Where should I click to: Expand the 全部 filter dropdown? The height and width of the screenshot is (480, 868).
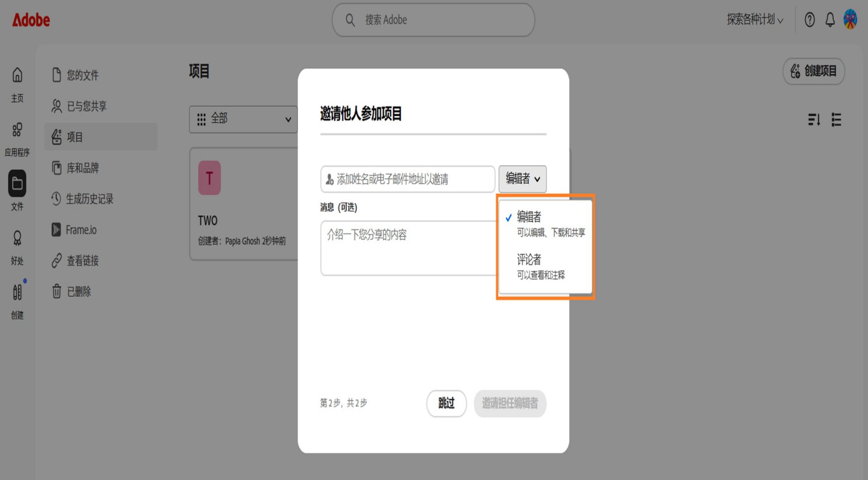click(243, 119)
